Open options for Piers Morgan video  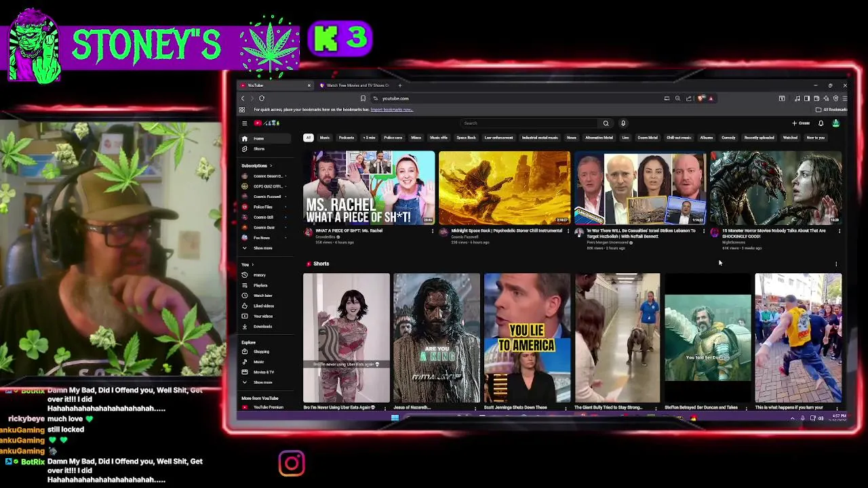(704, 231)
